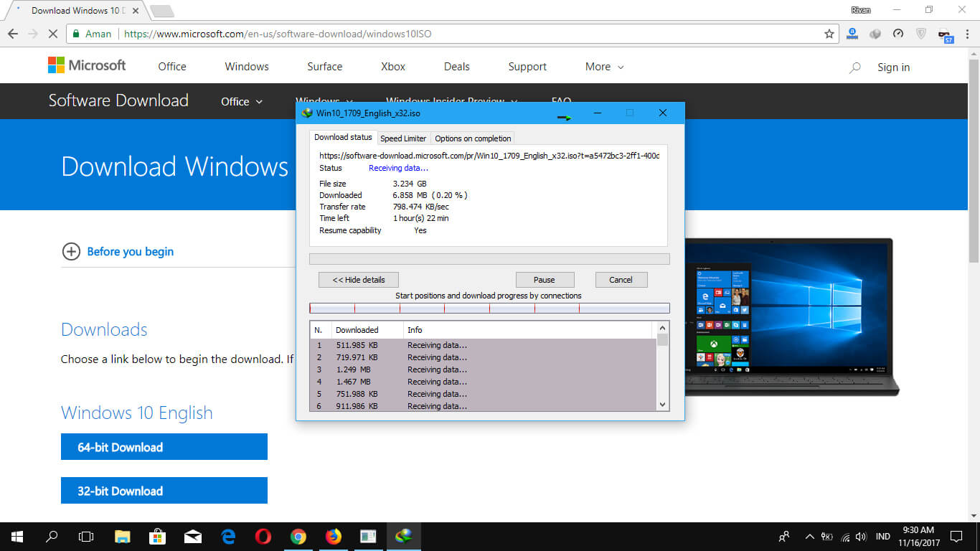
Task: Launch File Explorer from the taskbar
Action: coord(122,536)
